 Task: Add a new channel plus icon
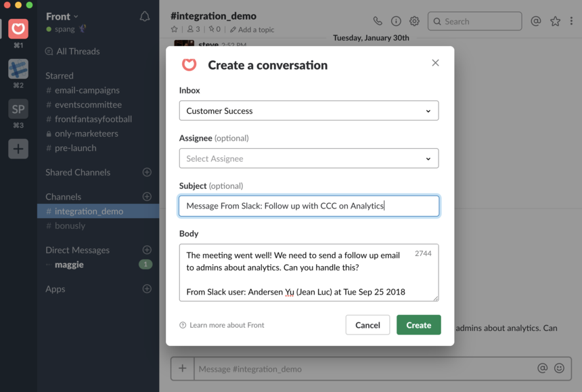pos(147,196)
